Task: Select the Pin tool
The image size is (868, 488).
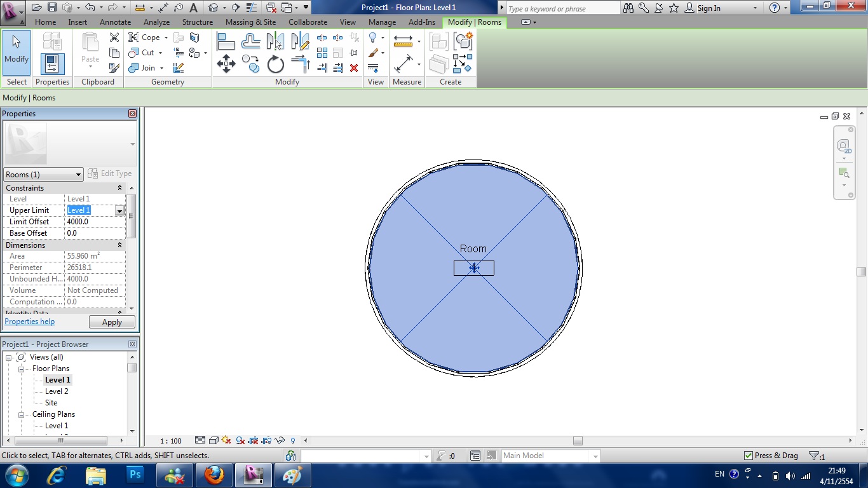Action: [x=353, y=53]
